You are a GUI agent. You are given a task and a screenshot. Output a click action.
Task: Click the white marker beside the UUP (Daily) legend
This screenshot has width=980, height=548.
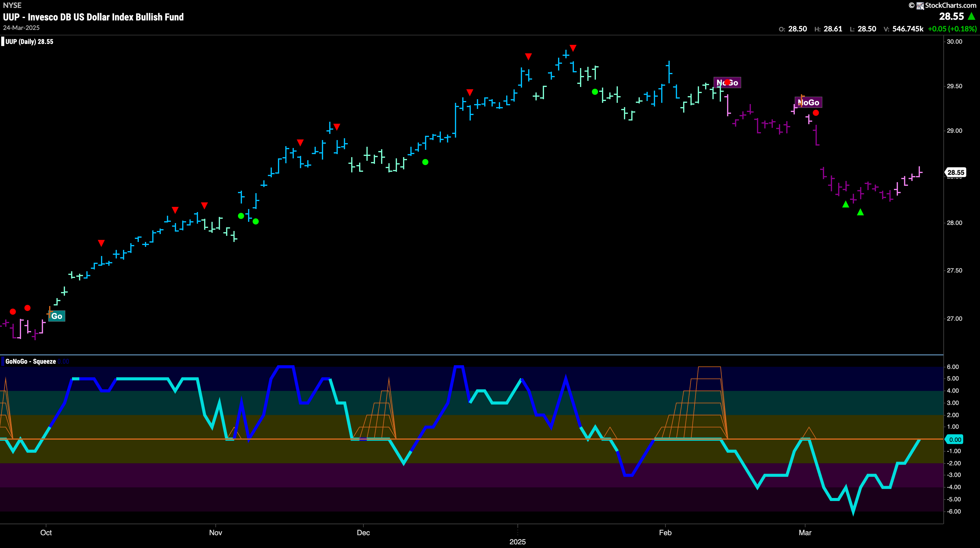tap(3, 41)
